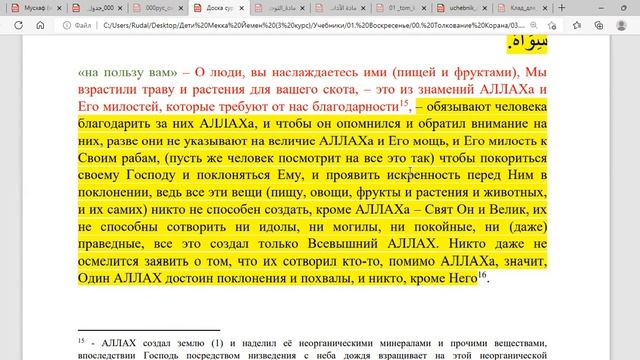Click the site info icon beside Файл
The width and height of the screenshot is (640, 360).
point(67,25)
